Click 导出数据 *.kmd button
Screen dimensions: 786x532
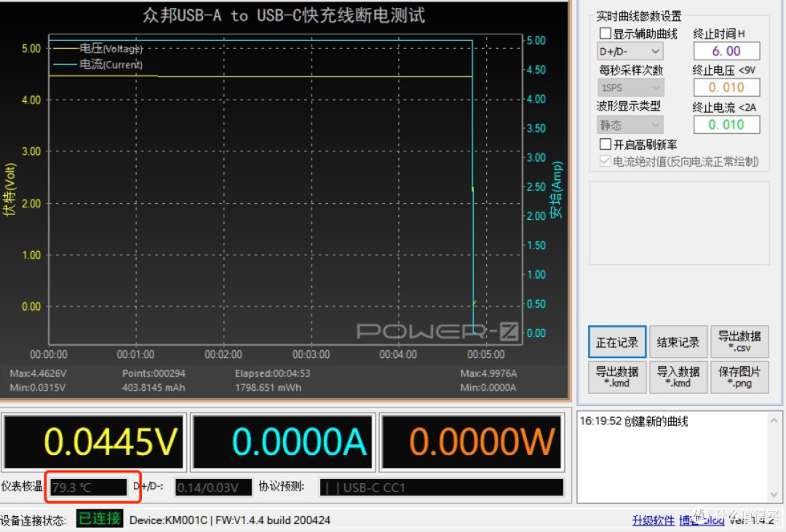(x=617, y=376)
